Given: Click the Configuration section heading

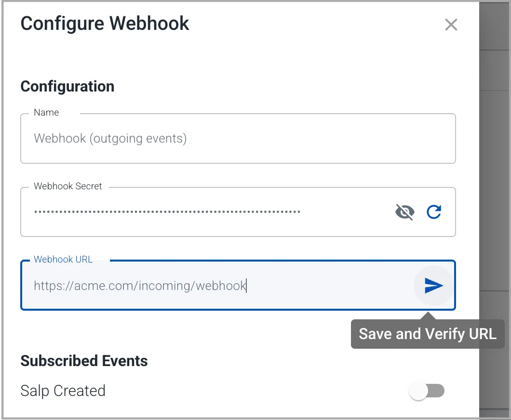Looking at the screenshot, I should (x=67, y=87).
